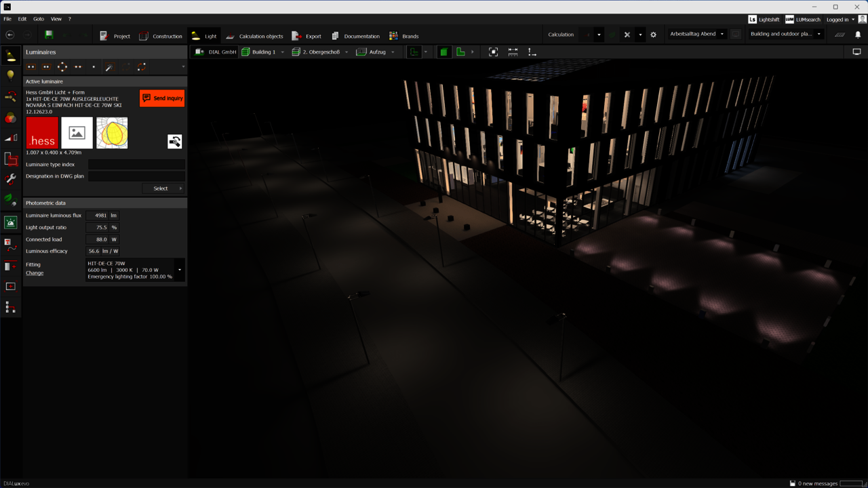Expand the 2. Obergeschoß storey dropdown

tap(347, 52)
